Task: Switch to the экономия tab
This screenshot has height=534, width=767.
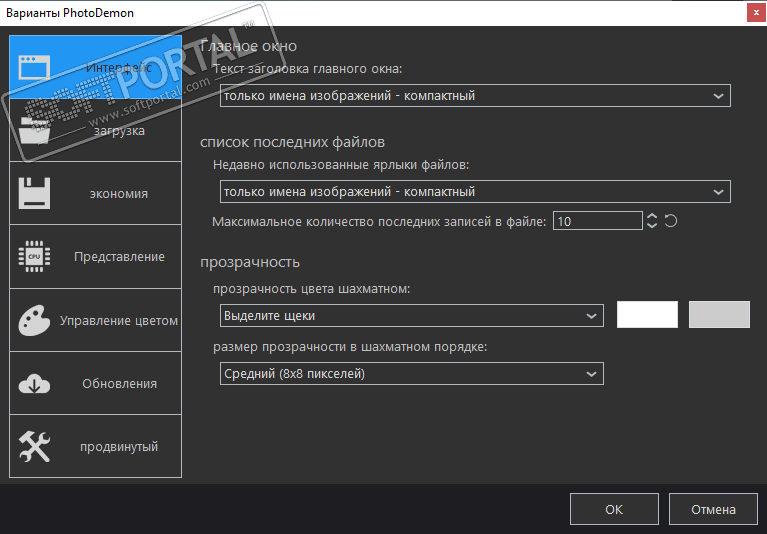Action: click(95, 193)
